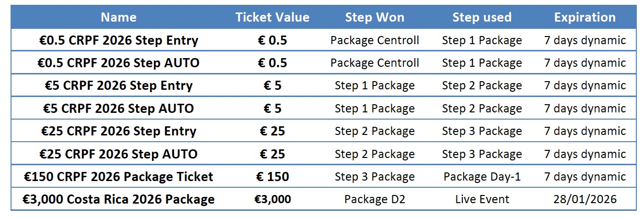The width and height of the screenshot is (644, 219).
Task: Click the €0.5 CRPF 2026 Step Entry cell
Action: [118, 40]
